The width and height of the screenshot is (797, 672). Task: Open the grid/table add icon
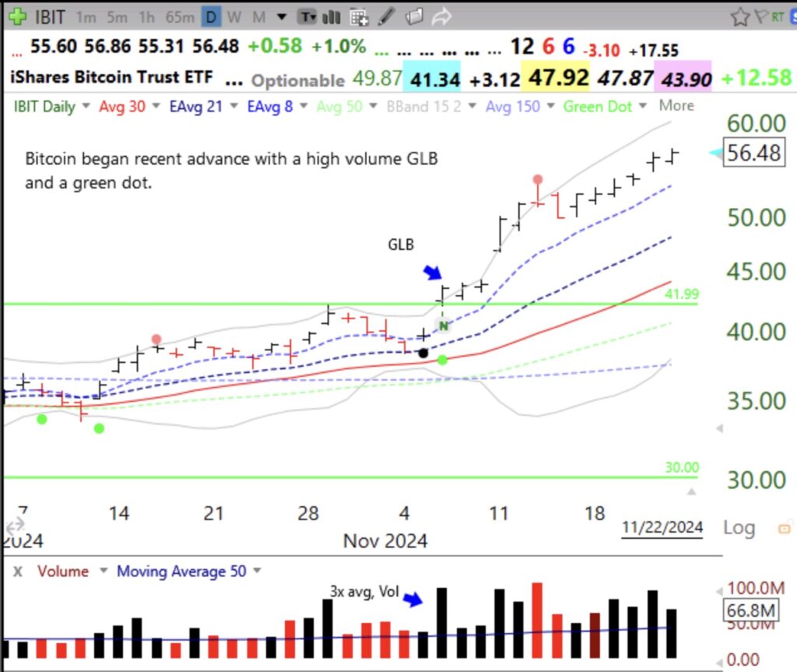point(359,16)
